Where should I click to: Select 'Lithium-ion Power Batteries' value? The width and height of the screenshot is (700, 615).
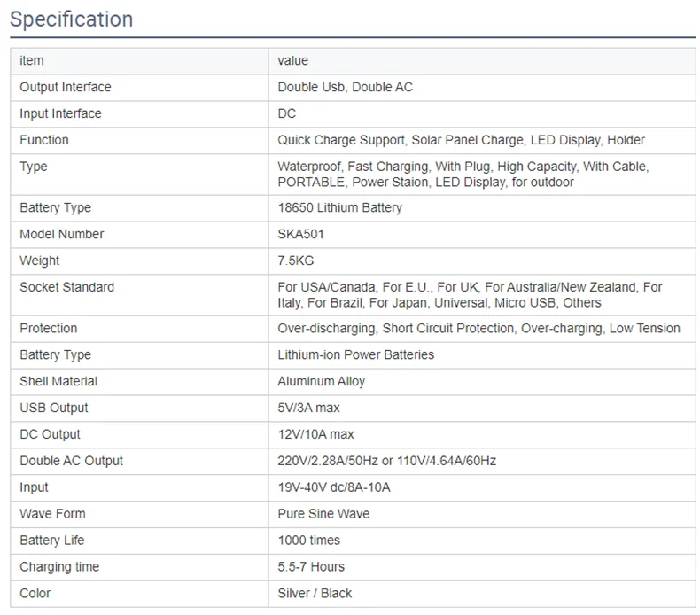coord(356,354)
